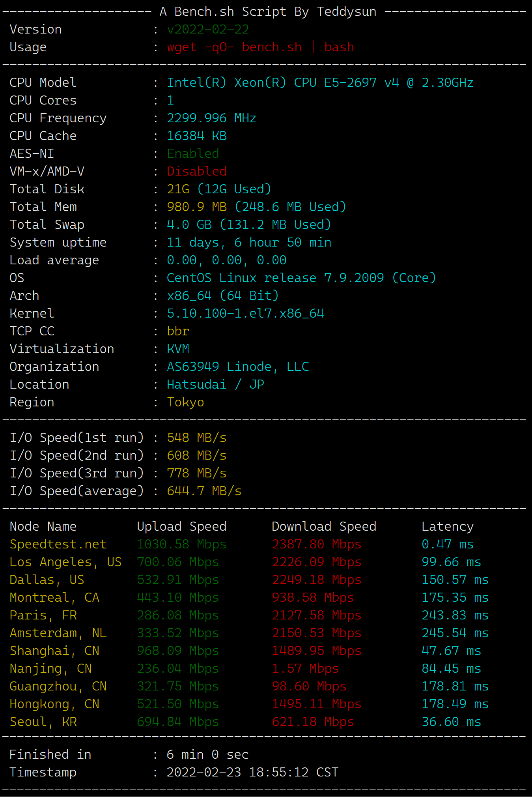The width and height of the screenshot is (532, 797).
Task: Select the Intel Xeon CPU model text
Action: point(320,82)
